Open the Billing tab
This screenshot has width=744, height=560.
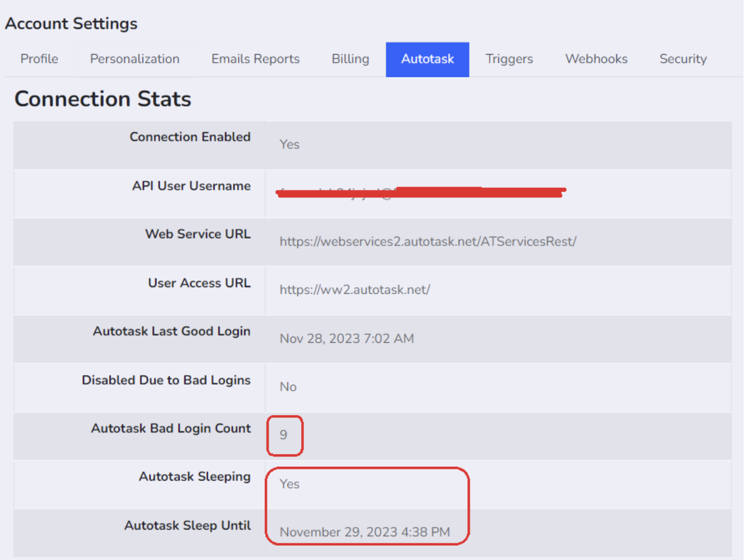tap(350, 59)
